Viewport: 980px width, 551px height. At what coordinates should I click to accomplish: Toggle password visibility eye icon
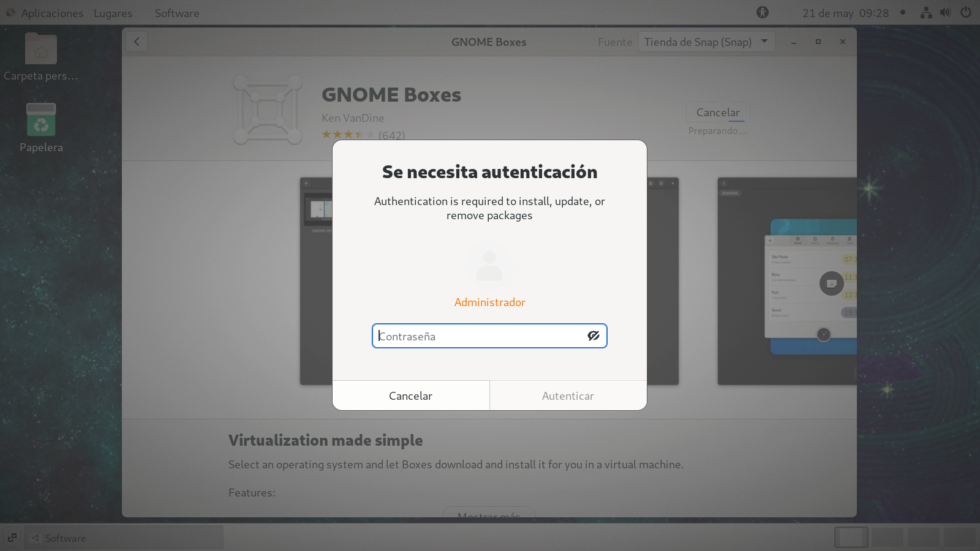pyautogui.click(x=593, y=335)
